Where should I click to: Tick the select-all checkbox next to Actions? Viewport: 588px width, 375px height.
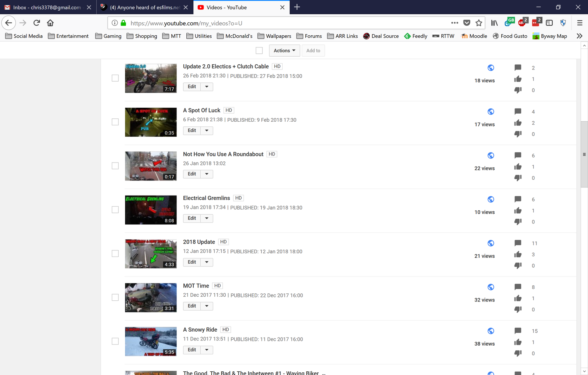[259, 50]
